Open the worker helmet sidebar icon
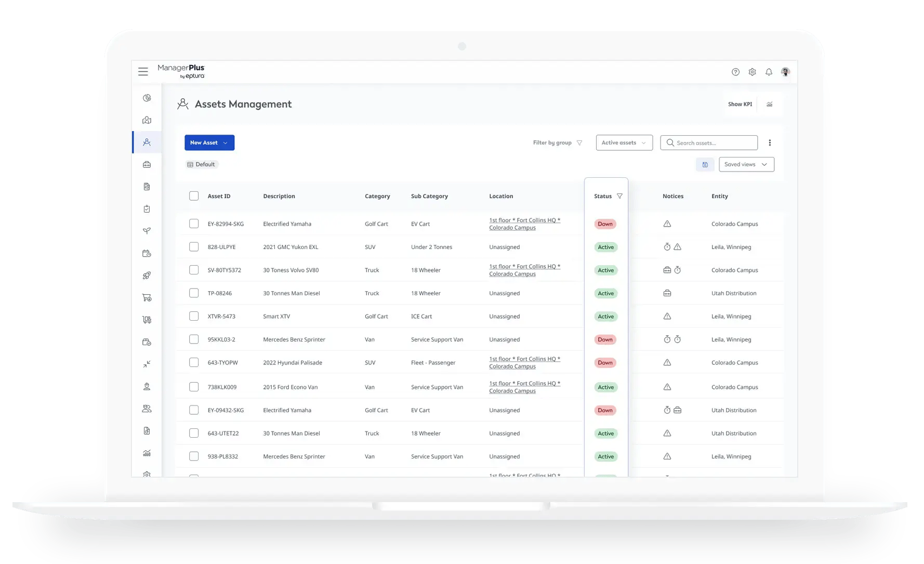 click(147, 387)
